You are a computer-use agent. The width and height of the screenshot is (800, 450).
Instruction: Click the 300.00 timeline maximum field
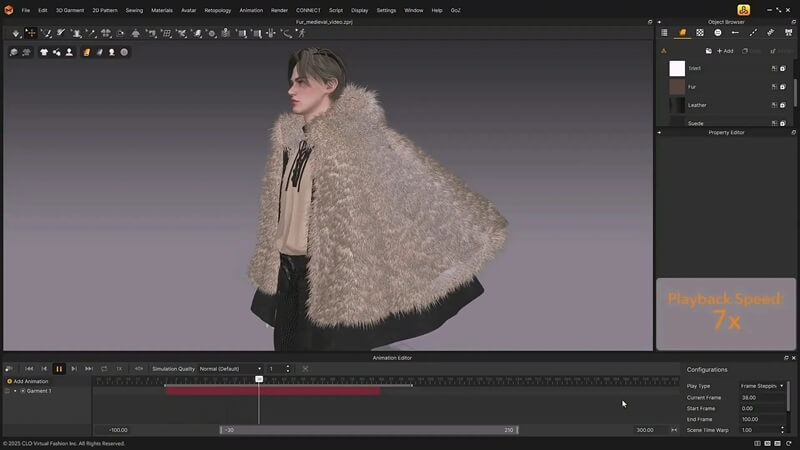(x=645, y=430)
